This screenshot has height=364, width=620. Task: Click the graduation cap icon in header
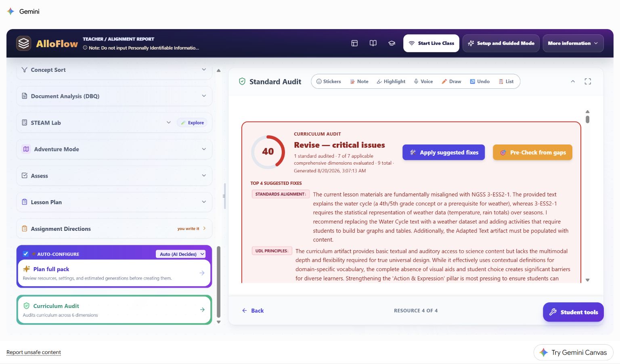pos(392,43)
